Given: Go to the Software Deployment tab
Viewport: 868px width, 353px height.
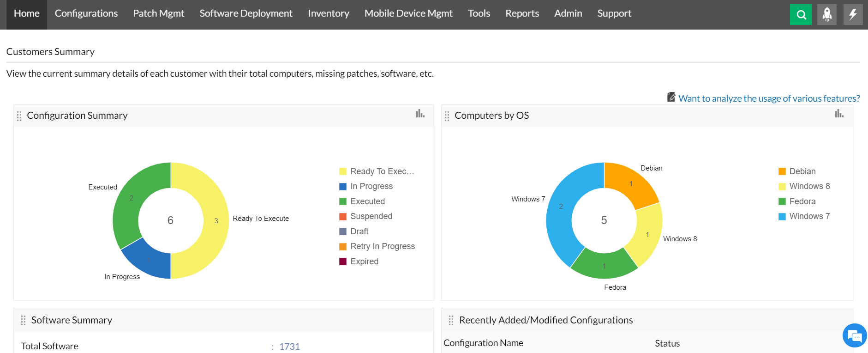Looking at the screenshot, I should (x=246, y=14).
